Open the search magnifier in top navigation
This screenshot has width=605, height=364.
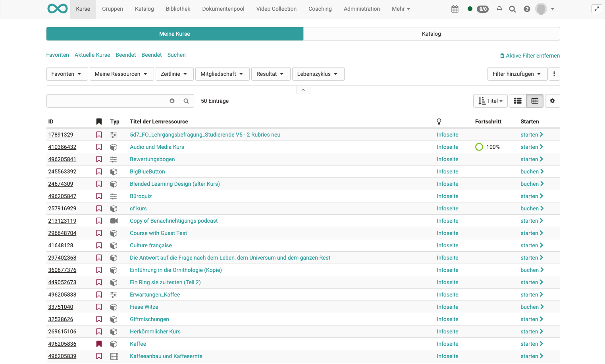(513, 9)
